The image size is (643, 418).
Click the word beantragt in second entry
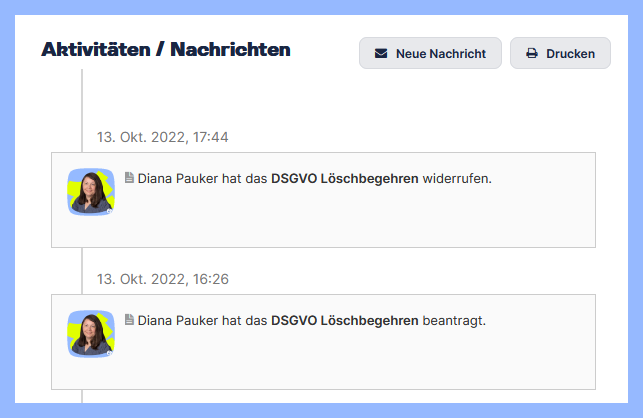453,321
